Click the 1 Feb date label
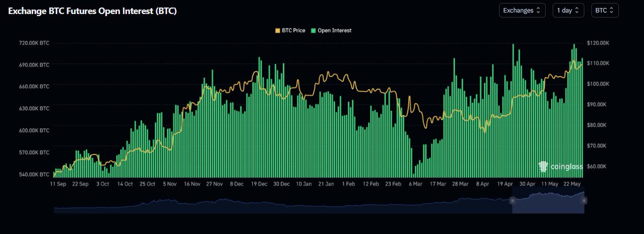This screenshot has width=644, height=234. (349, 184)
